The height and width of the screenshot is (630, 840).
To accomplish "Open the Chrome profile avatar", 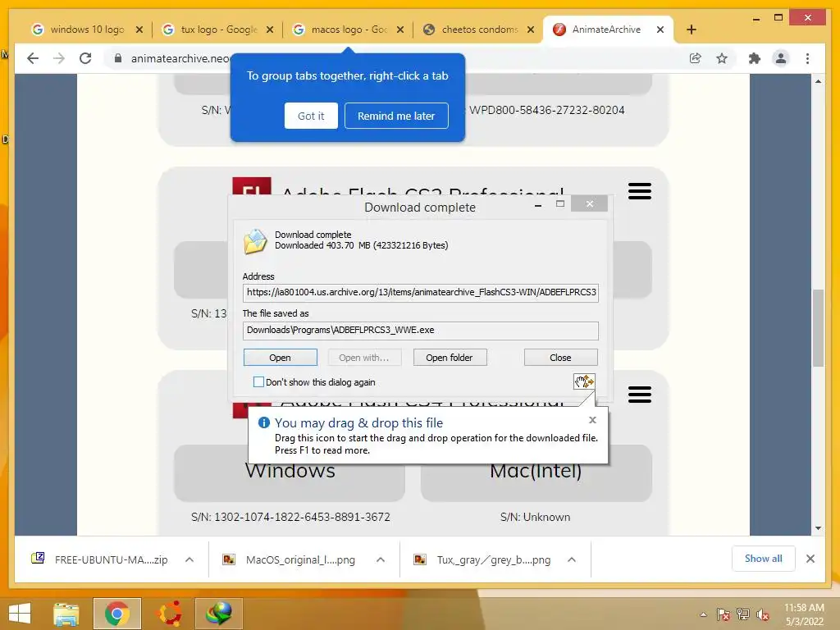I will [781, 58].
